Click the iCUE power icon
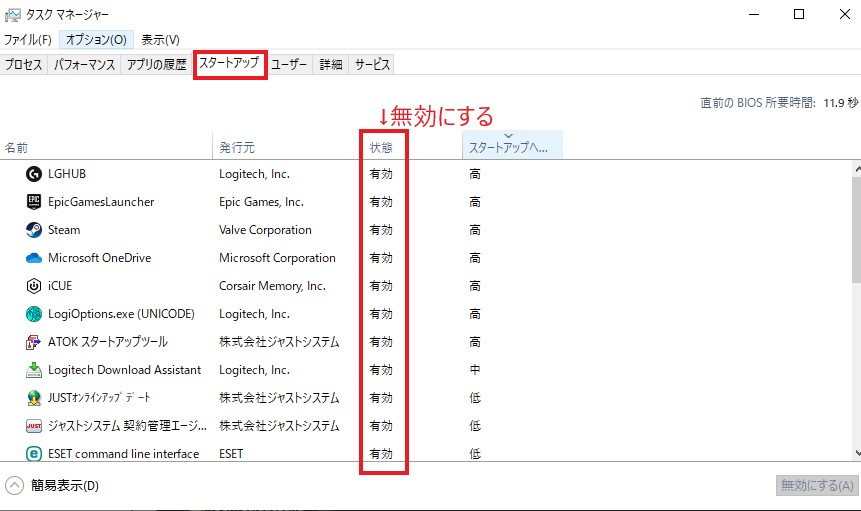The width and height of the screenshot is (861, 511). pos(34,286)
